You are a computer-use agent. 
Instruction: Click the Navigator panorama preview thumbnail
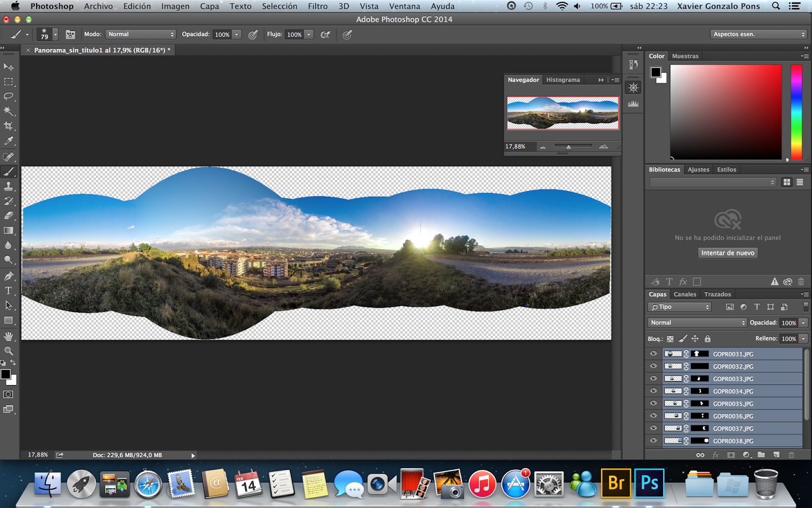click(x=563, y=113)
